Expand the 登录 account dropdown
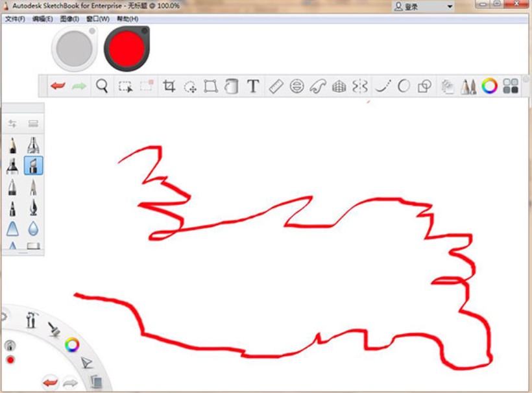This screenshot has width=532, height=393. click(x=448, y=6)
